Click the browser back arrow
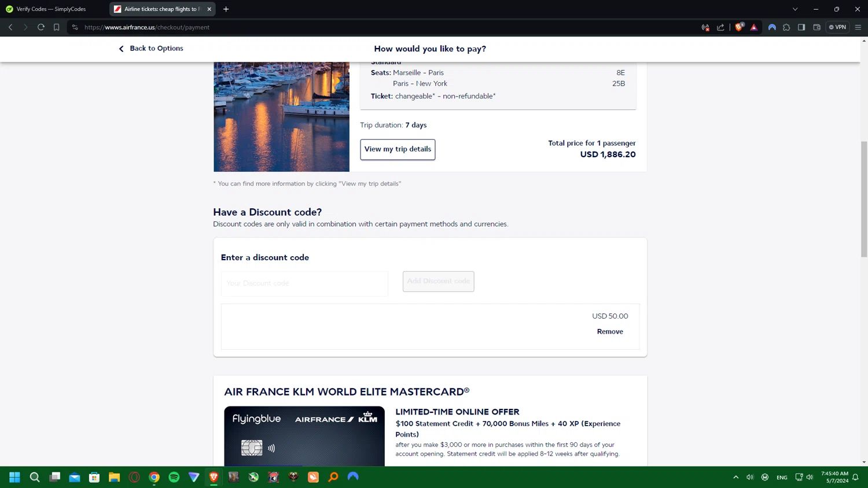This screenshot has height=488, width=868. pyautogui.click(x=10, y=27)
